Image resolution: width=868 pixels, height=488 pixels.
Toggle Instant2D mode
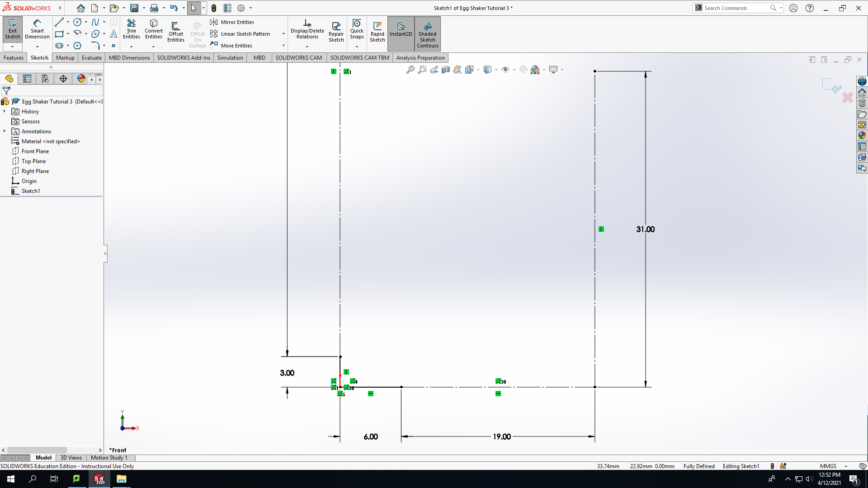point(401,30)
